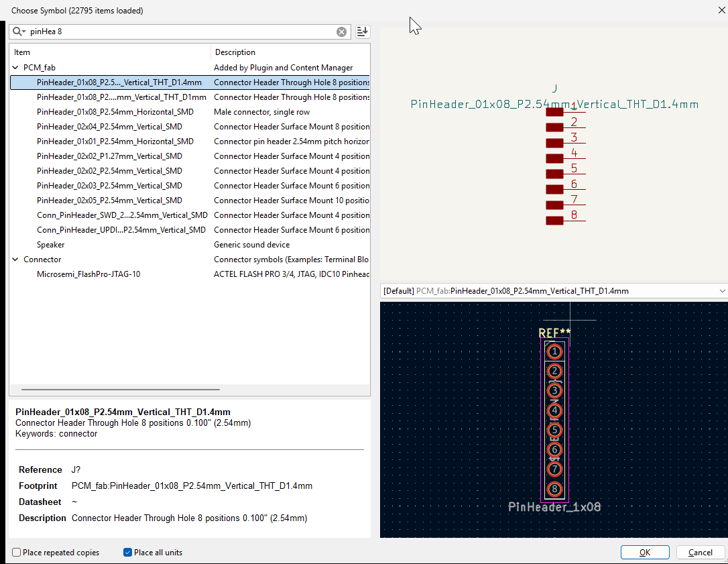Image resolution: width=728 pixels, height=564 pixels.
Task: Select the Speaker symbol
Action: (x=190, y=245)
